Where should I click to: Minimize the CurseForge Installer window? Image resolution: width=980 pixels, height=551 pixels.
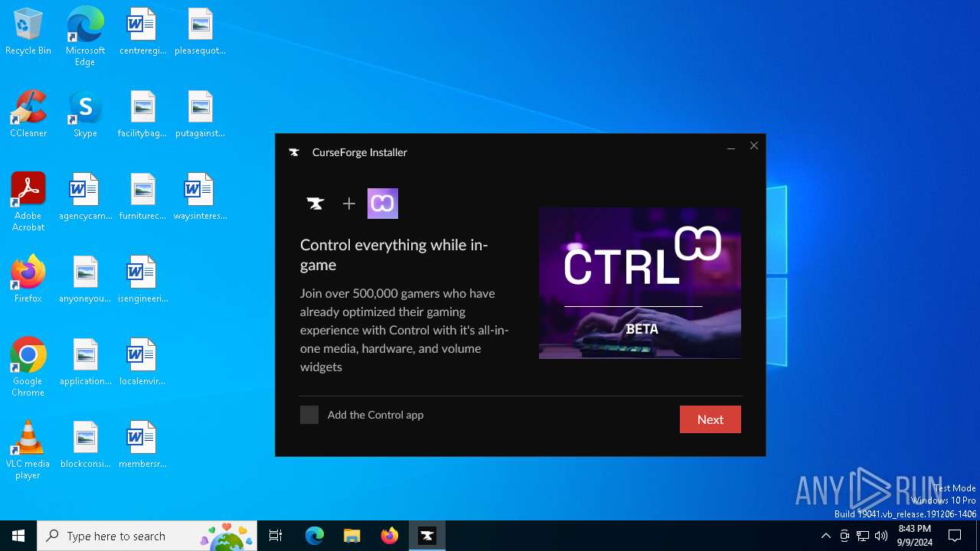coord(731,146)
